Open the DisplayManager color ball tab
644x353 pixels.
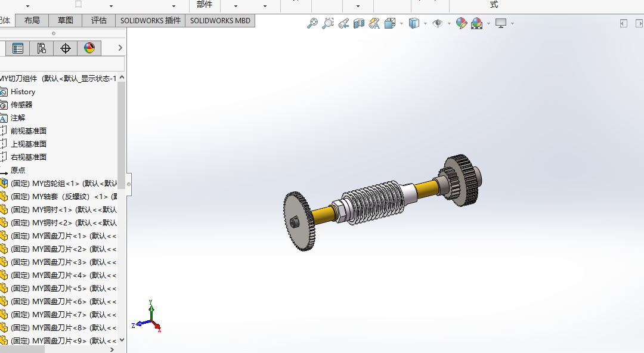point(89,48)
